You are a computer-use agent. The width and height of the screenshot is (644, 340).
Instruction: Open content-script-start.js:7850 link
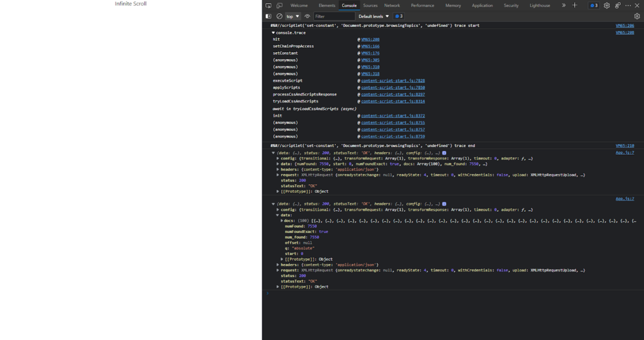393,87
